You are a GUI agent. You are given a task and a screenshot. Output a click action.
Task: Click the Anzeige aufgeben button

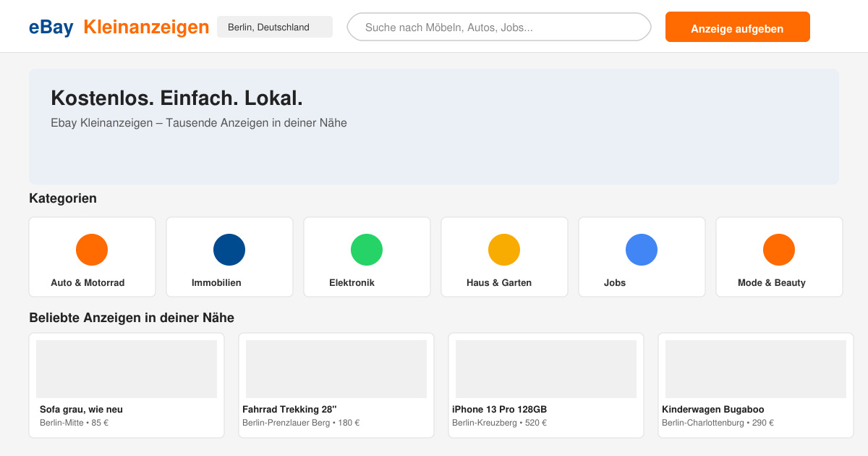(x=738, y=27)
